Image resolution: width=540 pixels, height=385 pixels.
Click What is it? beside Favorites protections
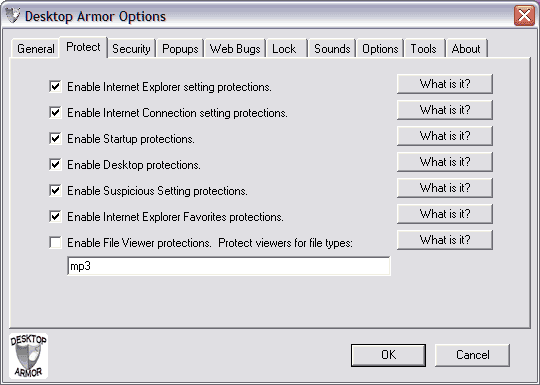[x=445, y=214]
